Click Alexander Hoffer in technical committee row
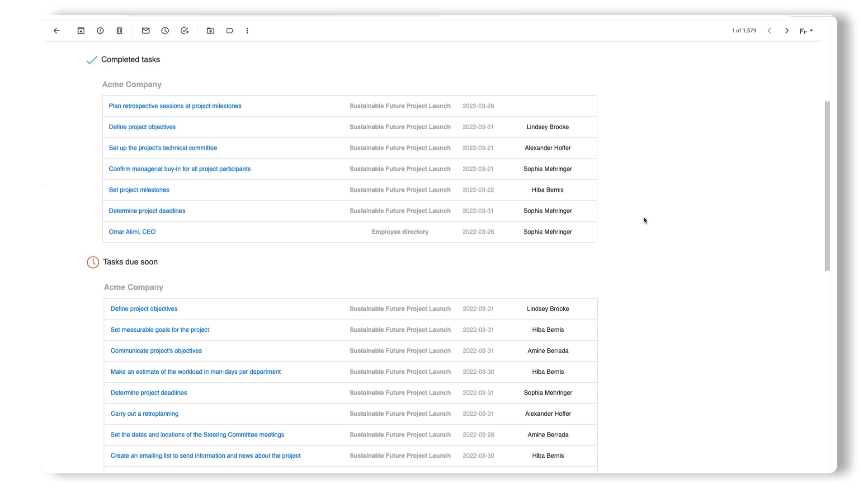The height and width of the screenshot is (488, 868). click(x=547, y=148)
